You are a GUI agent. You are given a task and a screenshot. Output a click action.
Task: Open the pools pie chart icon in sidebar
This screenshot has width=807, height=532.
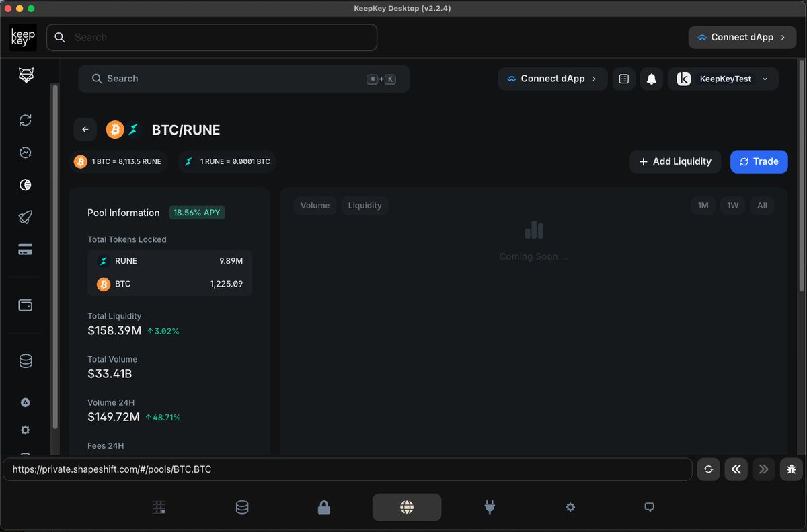coord(25,184)
